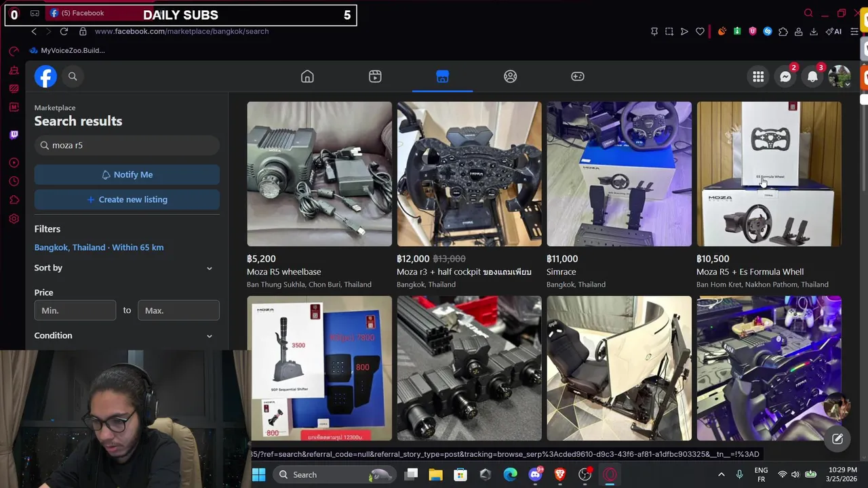Open the sidebar player icon

[x=14, y=163]
